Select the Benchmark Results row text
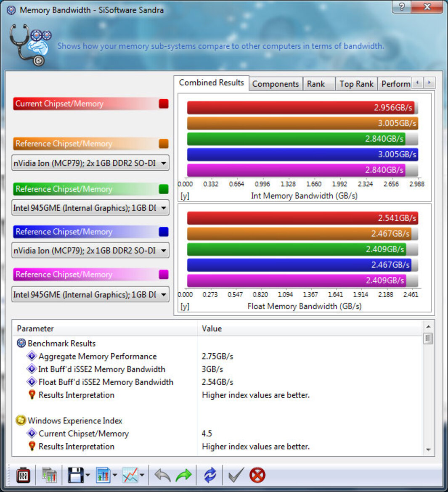Image resolution: width=448 pixels, height=492 pixels. pos(61,343)
